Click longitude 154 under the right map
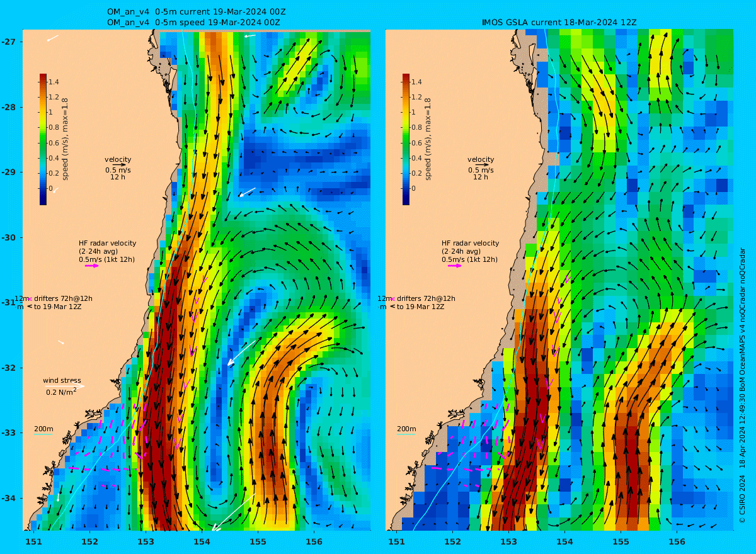Viewport: 756px width, 554px height. [x=564, y=541]
